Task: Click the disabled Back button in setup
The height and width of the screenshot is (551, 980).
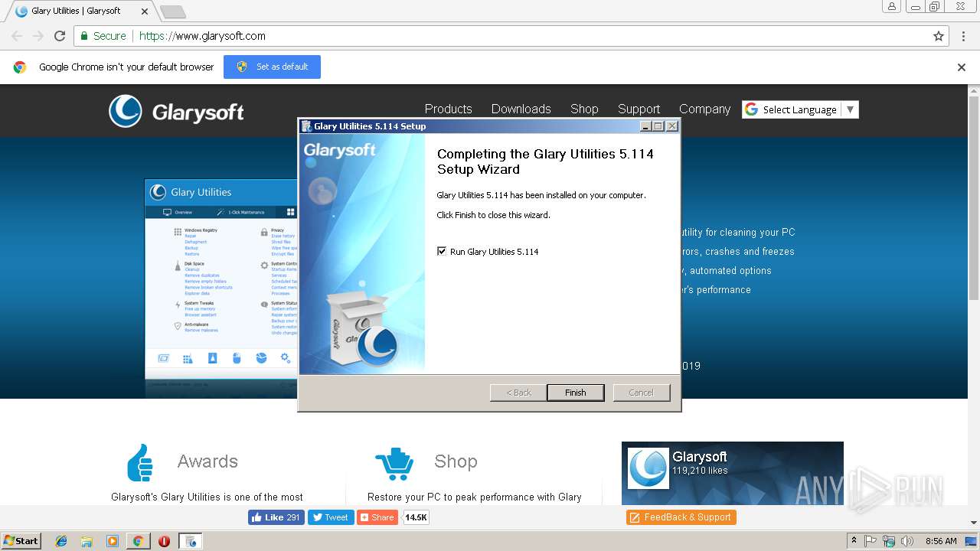Action: tap(518, 393)
